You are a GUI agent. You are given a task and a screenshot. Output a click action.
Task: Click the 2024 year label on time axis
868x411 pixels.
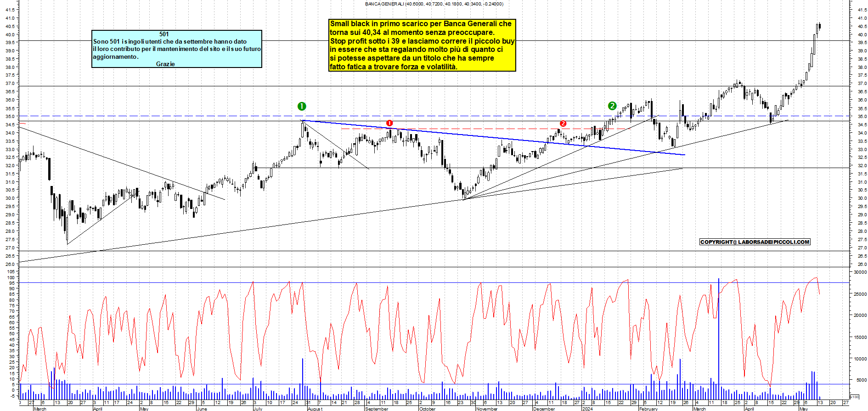(x=587, y=409)
